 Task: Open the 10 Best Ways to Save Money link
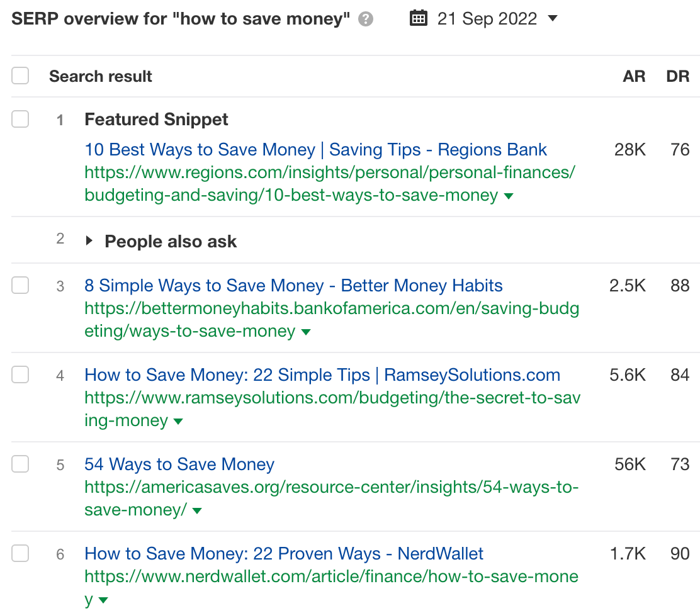(315, 149)
